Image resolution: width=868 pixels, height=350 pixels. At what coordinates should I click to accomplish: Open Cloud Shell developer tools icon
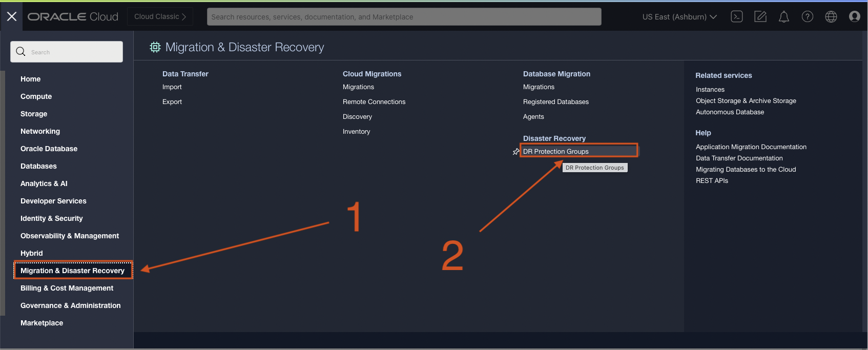[x=737, y=16]
